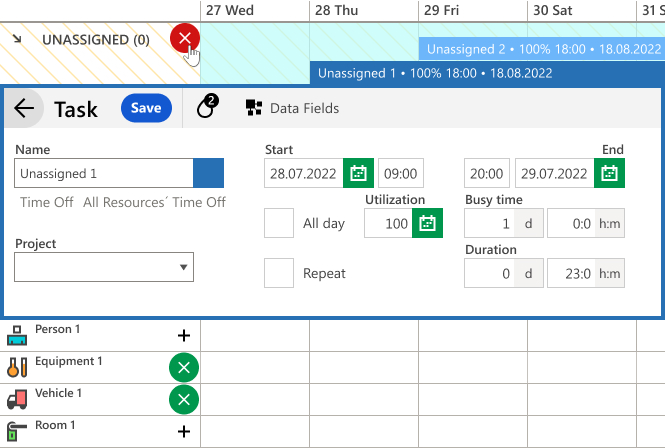This screenshot has height=448, width=665.
Task: Click the Equipment 1 resource icon
Action: coord(17,367)
